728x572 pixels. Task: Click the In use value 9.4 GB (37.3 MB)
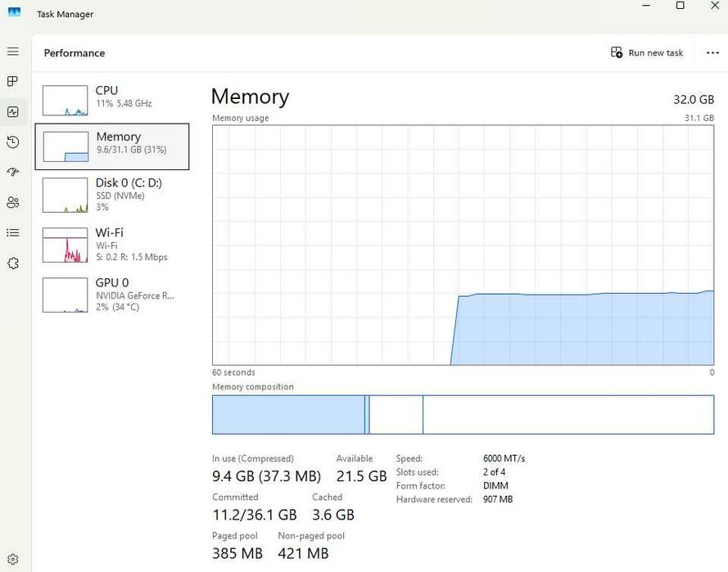click(266, 476)
